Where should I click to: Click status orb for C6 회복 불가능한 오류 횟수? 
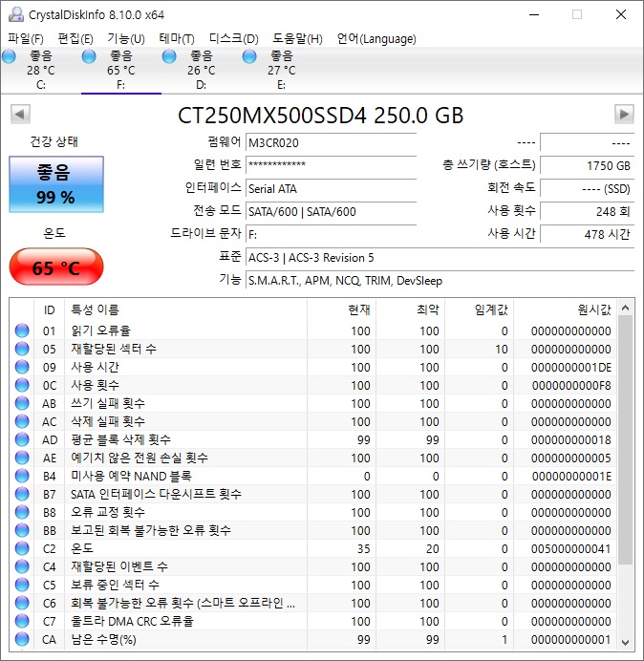click(x=22, y=603)
